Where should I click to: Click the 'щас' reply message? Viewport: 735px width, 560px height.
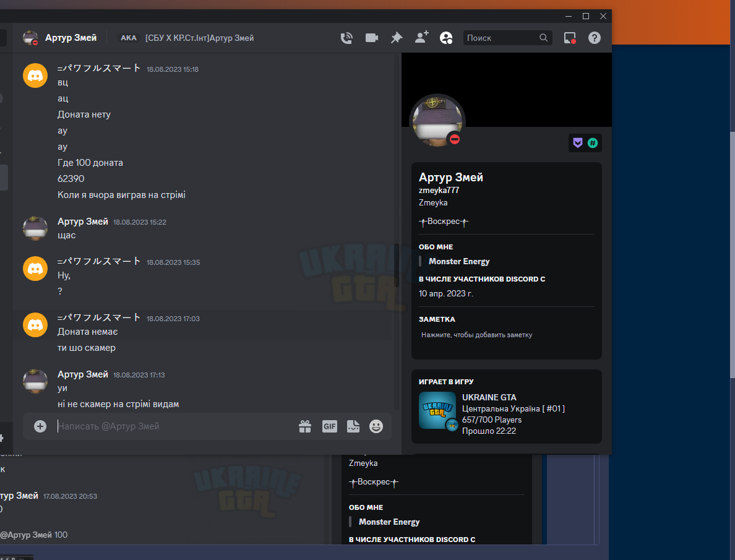[67, 235]
